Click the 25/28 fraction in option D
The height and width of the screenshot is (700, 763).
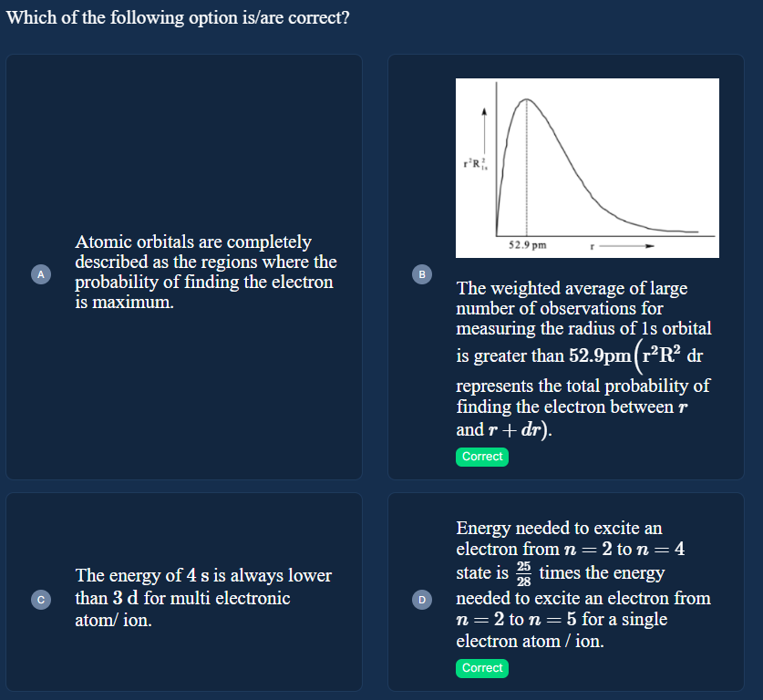[x=523, y=574]
